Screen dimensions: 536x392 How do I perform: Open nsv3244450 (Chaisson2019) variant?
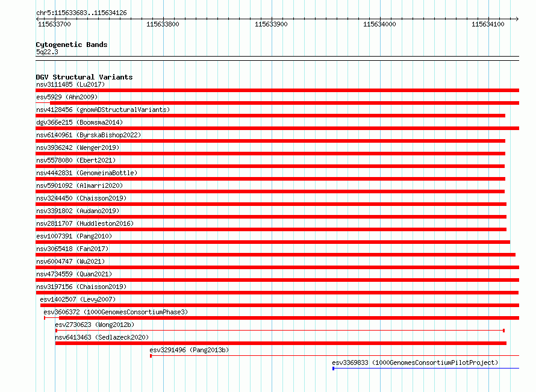(81, 198)
